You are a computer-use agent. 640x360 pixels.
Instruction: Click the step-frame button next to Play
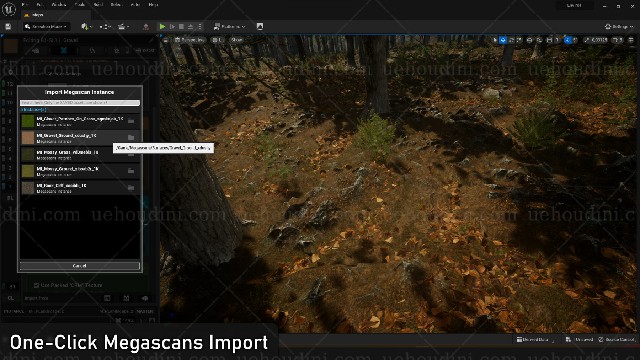(172, 27)
